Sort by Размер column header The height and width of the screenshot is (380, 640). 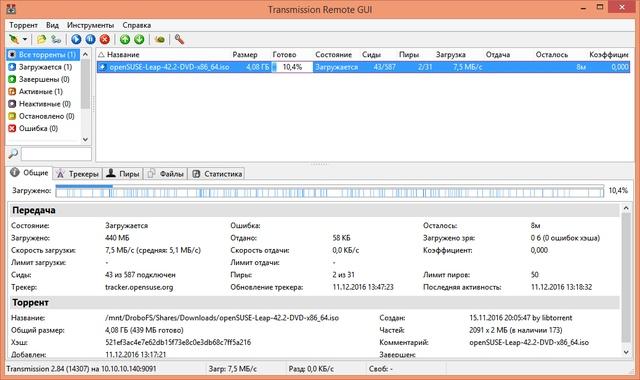click(x=245, y=55)
